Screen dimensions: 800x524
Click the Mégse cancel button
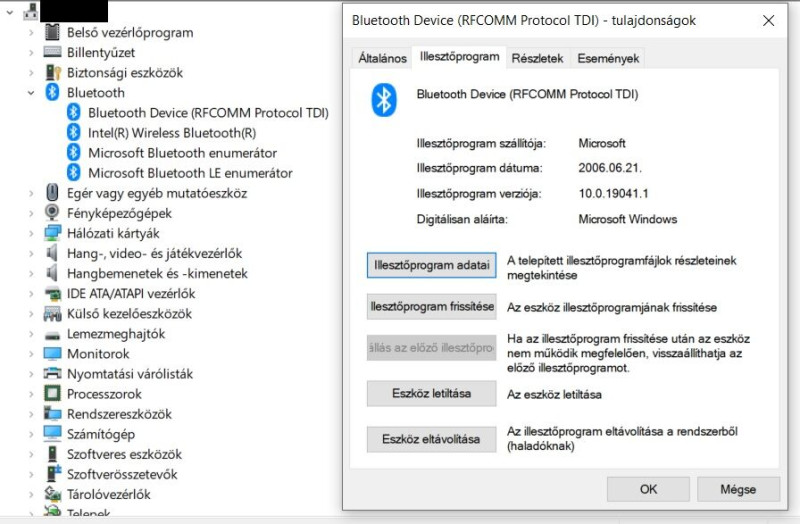point(738,489)
